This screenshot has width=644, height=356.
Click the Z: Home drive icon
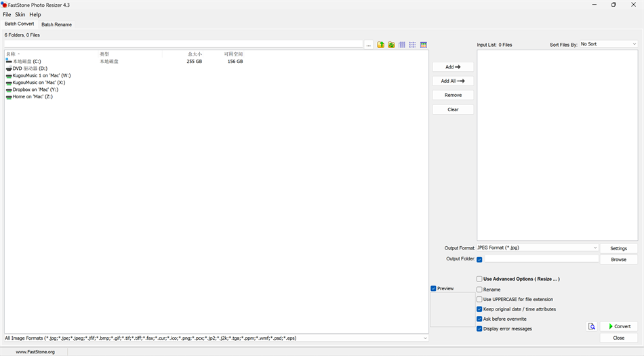[9, 97]
